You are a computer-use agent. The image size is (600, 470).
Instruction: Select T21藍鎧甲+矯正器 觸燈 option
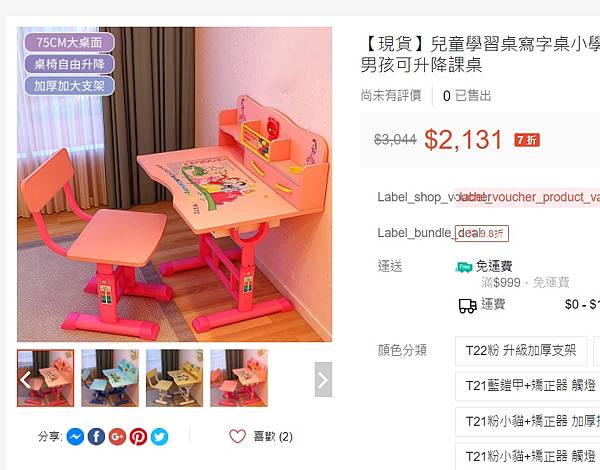(527, 386)
